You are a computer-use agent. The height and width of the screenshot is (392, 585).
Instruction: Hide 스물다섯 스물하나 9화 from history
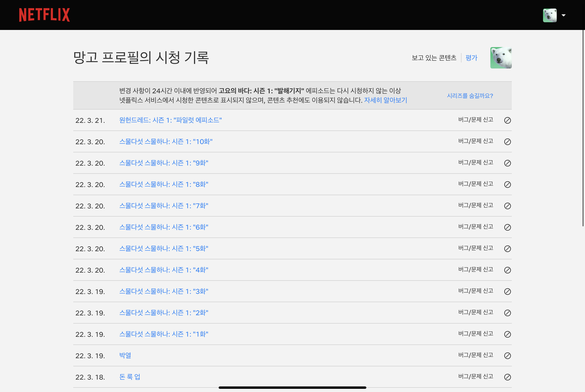[507, 163]
